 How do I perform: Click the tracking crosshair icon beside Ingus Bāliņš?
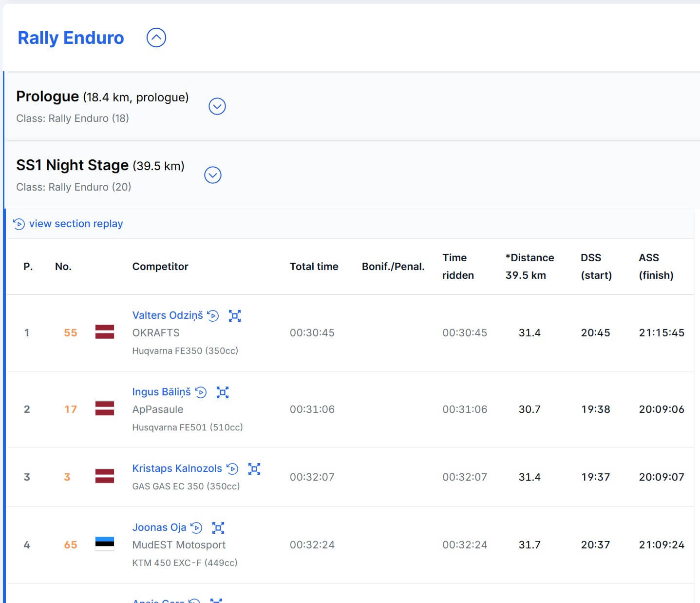pos(223,392)
